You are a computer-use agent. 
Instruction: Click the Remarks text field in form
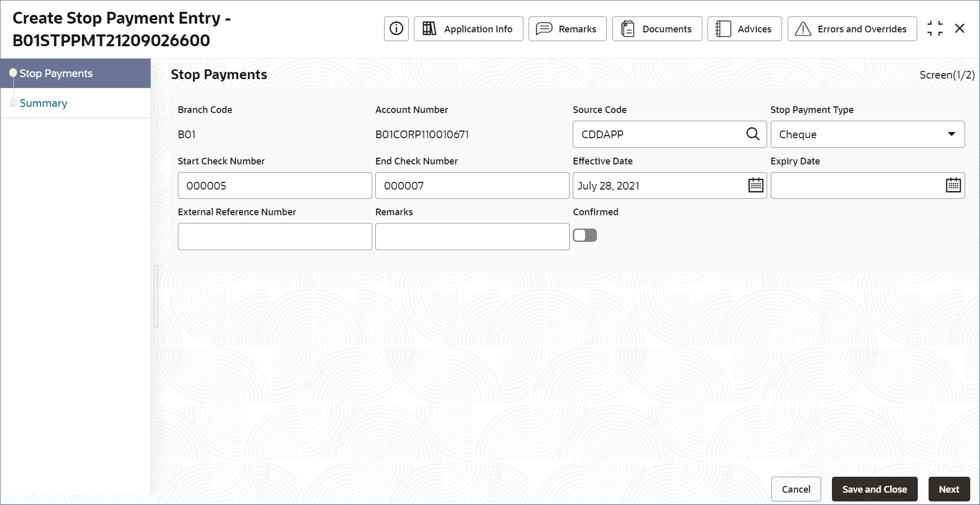(473, 236)
